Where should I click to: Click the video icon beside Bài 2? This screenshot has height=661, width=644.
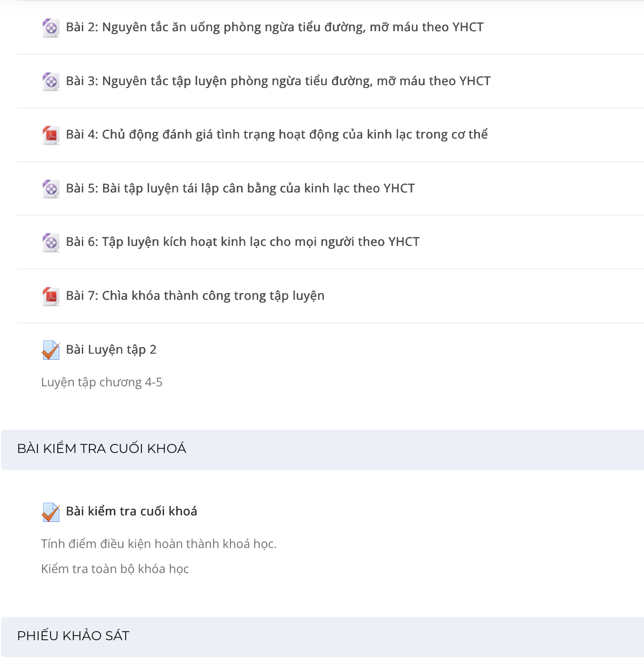pos(51,28)
